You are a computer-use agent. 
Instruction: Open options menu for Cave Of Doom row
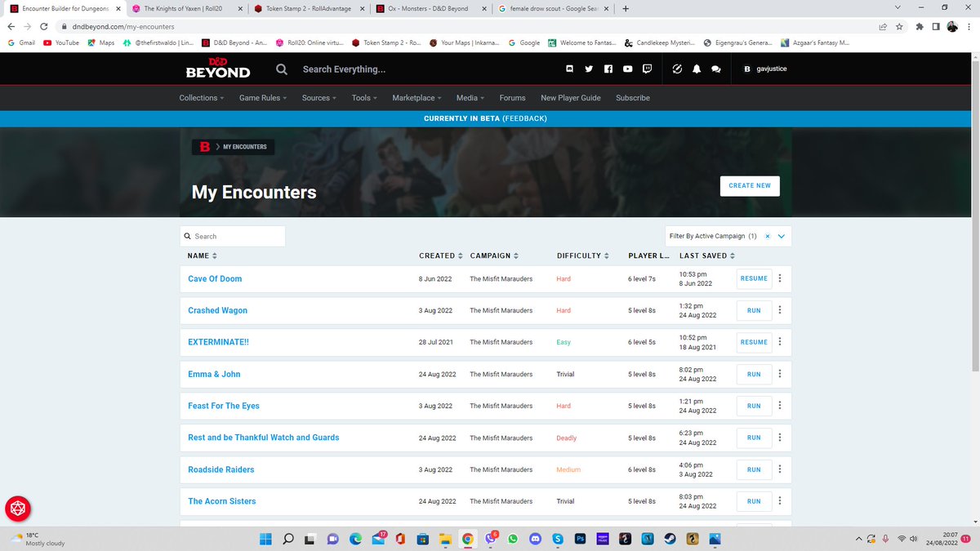(x=780, y=278)
